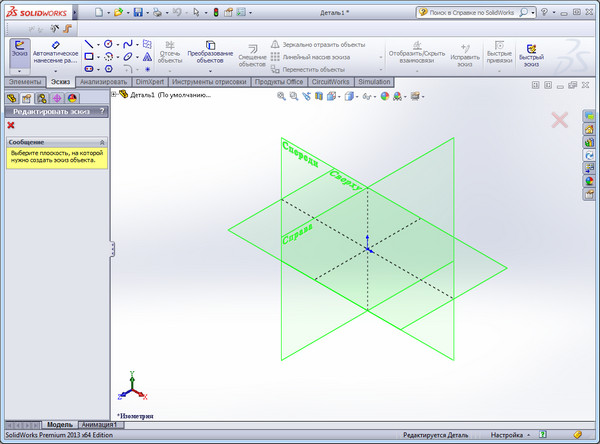Select the Line sketch tool
The image size is (600, 444).
pos(89,44)
